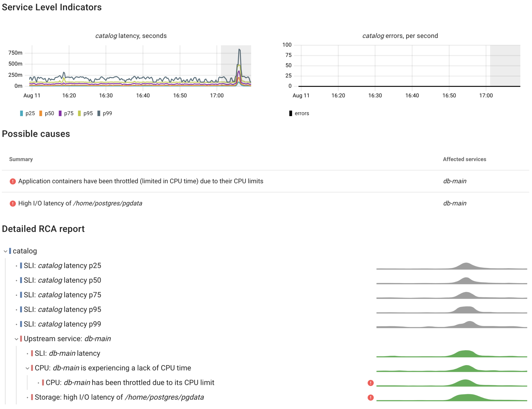This screenshot has height=409, width=532.
Task: Click the red marker beside CPU lack row
Action: click(x=31, y=368)
